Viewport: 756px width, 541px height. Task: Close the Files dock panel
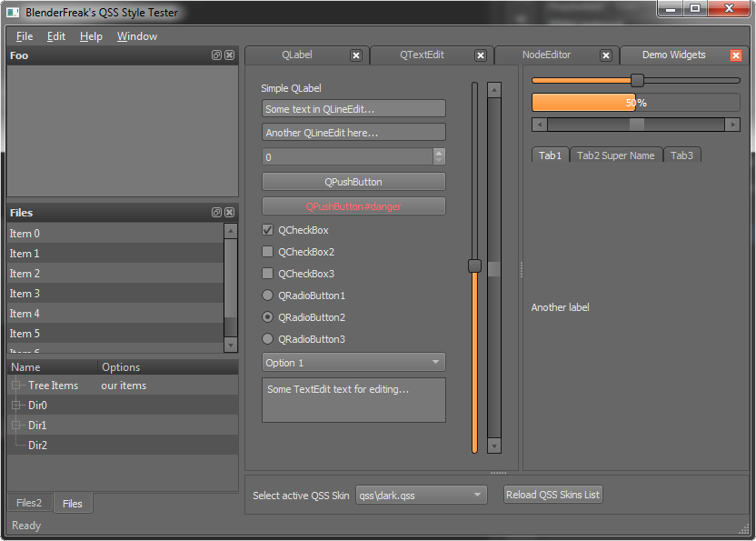[230, 213]
